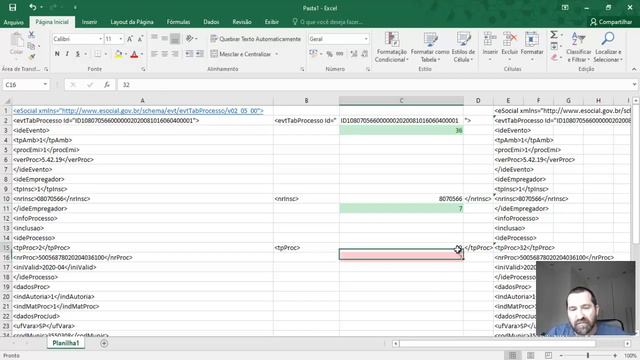Open Localizar e Selecionar menu
640x360 pixels.
pyautogui.click(x=608, y=47)
